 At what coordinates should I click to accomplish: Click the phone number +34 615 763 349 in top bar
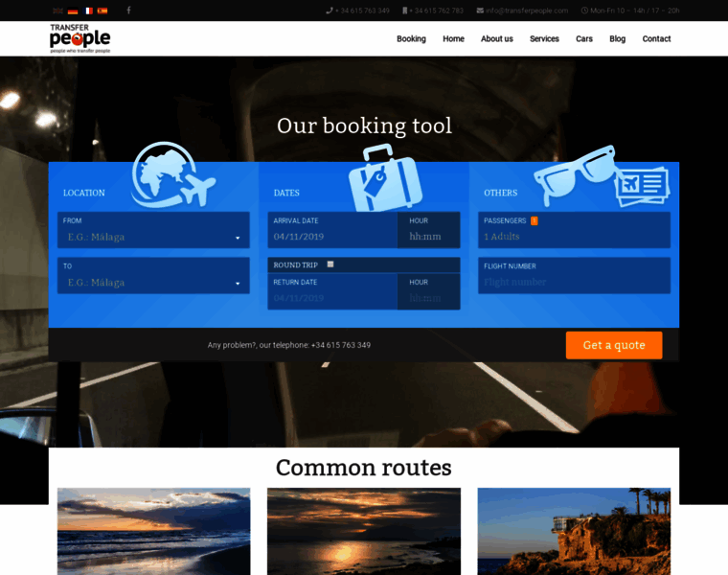[x=358, y=11]
